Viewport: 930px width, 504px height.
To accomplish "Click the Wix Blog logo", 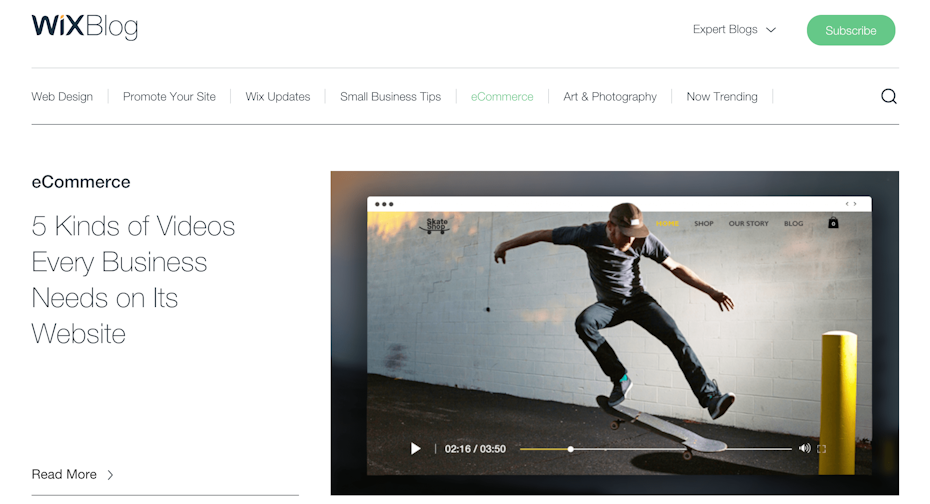I will pos(84,27).
